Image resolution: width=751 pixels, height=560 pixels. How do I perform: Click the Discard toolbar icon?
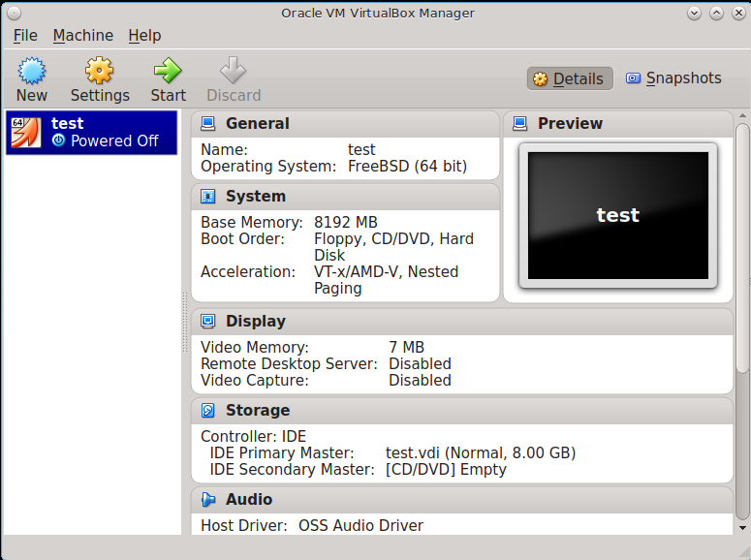233,72
